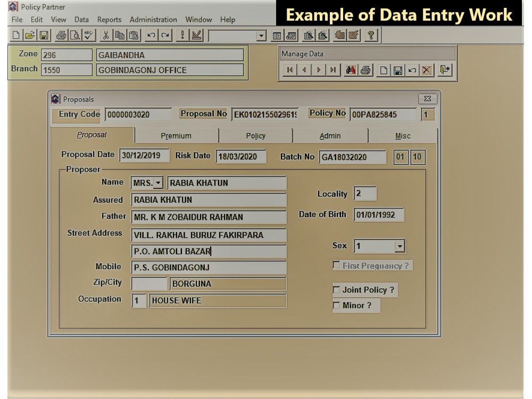The image size is (532, 399).
Task: Save record using Manage Data diskette icon
Action: click(x=397, y=70)
